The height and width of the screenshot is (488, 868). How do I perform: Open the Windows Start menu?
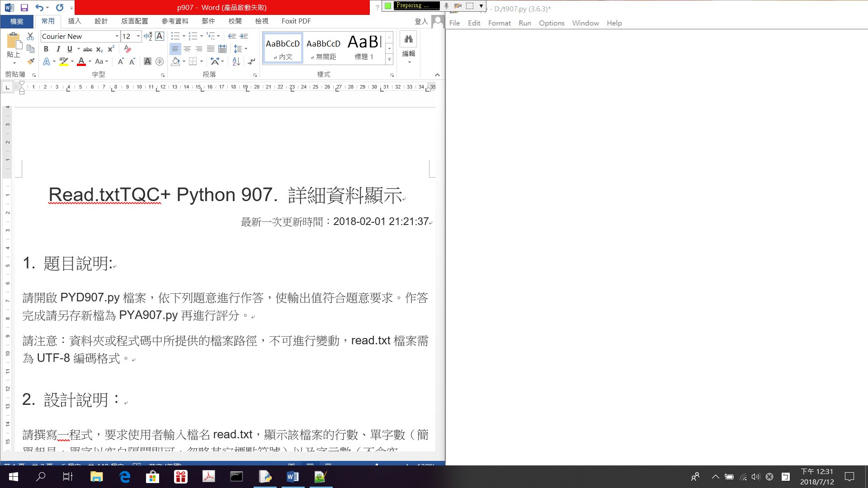[x=13, y=477]
